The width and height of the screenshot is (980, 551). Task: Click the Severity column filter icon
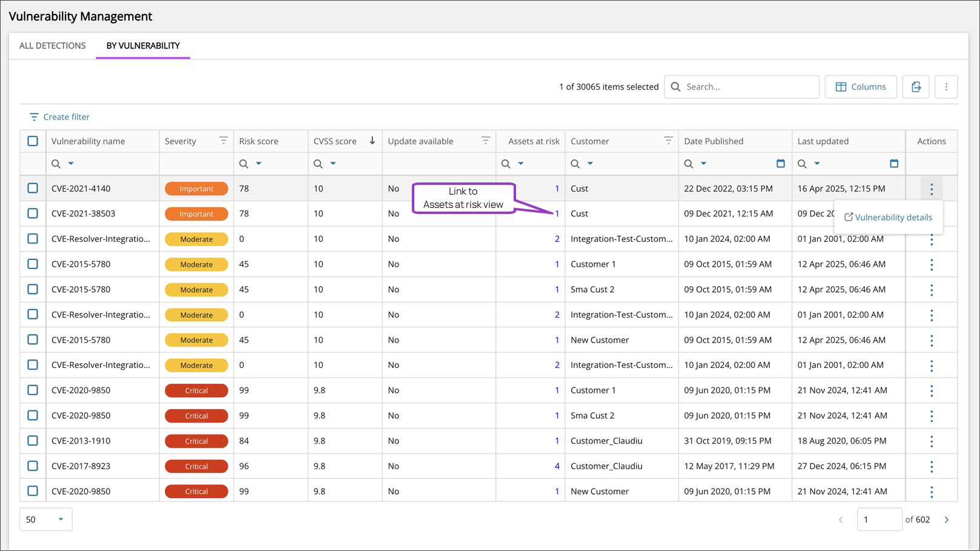223,141
